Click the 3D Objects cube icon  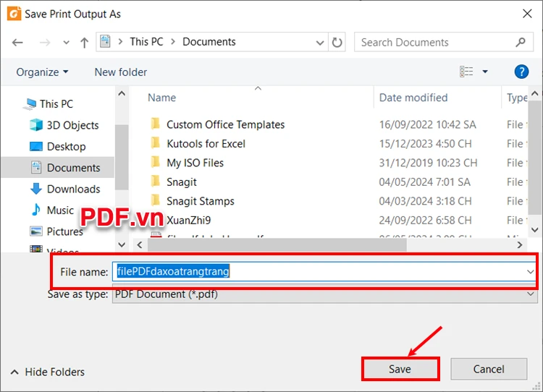point(36,125)
